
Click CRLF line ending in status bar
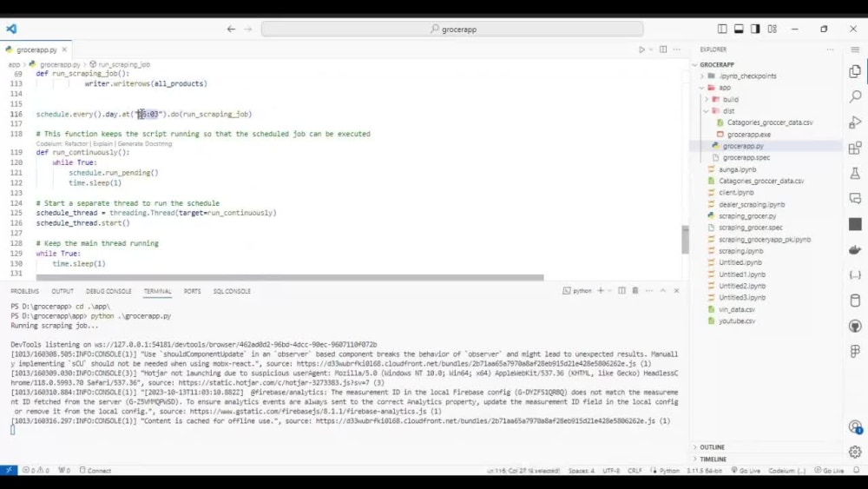[635, 470]
